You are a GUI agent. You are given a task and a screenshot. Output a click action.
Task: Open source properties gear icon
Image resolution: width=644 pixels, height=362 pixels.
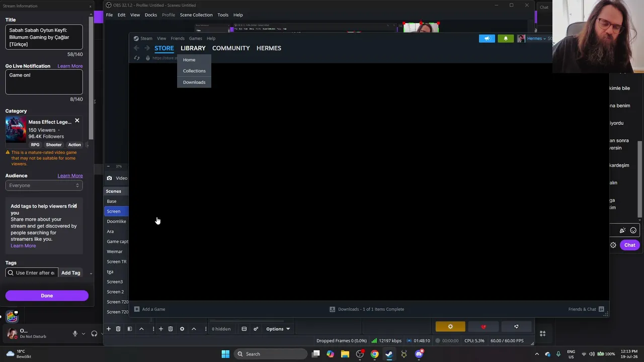click(182, 329)
